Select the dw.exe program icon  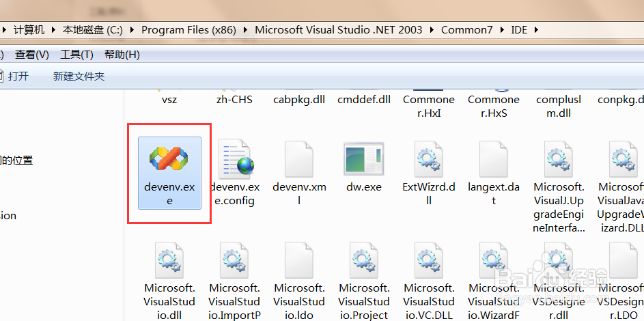(363, 159)
